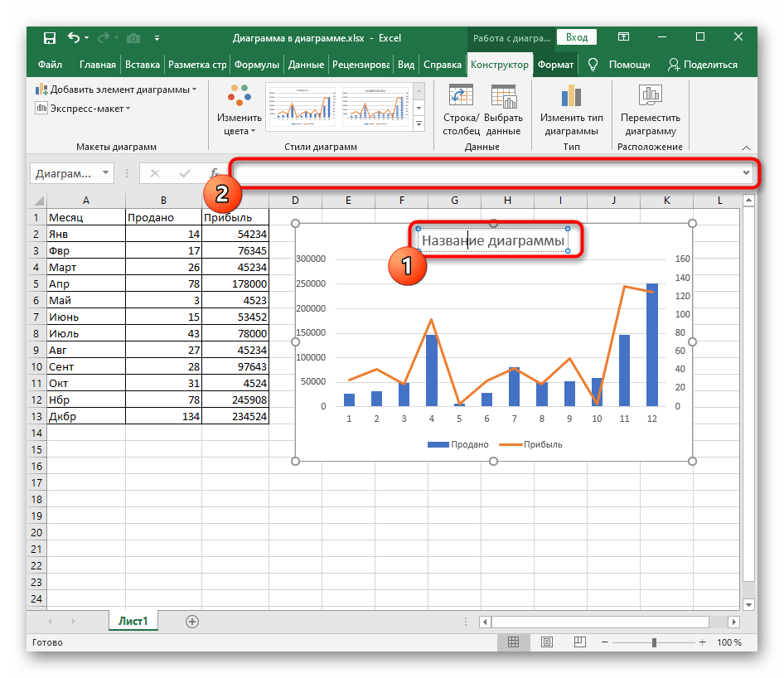Switch to the Вставка tab
Viewport: 784px width, 678px height.
point(143,65)
